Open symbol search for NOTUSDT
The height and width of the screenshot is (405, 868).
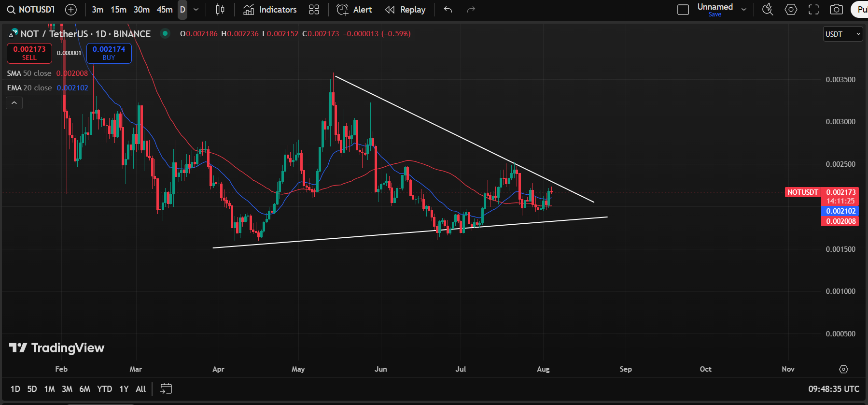click(x=31, y=10)
